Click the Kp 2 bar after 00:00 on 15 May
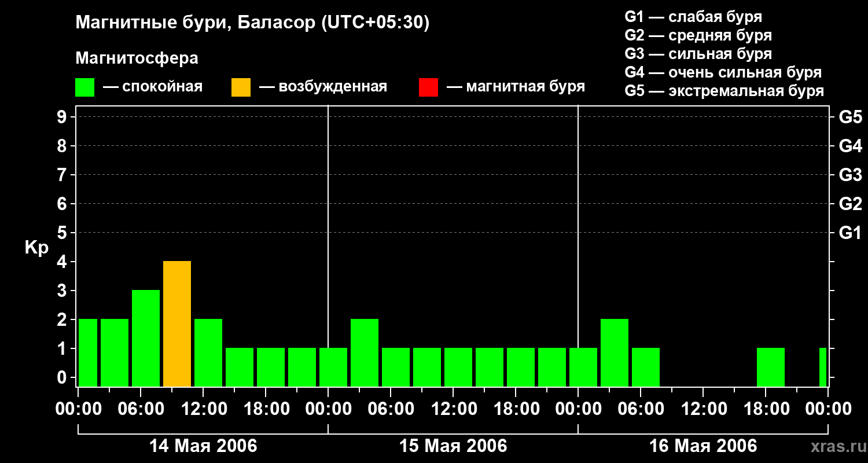 pyautogui.click(x=365, y=353)
